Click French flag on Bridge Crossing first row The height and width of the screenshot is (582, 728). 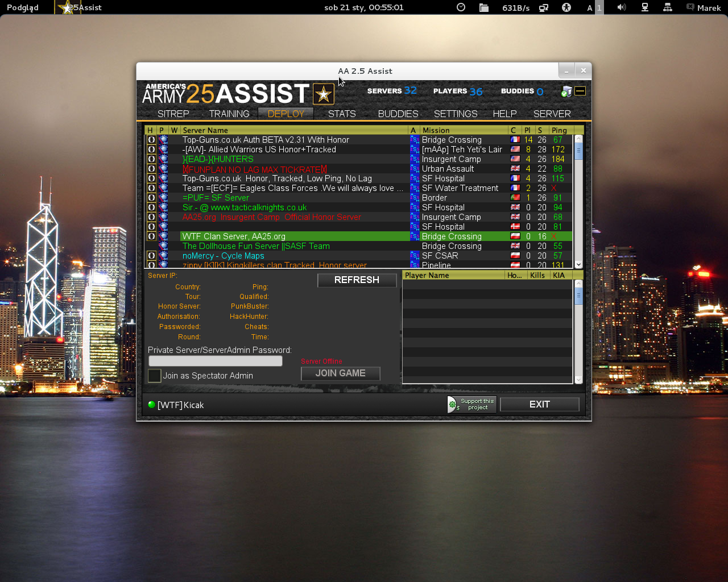pyautogui.click(x=515, y=140)
